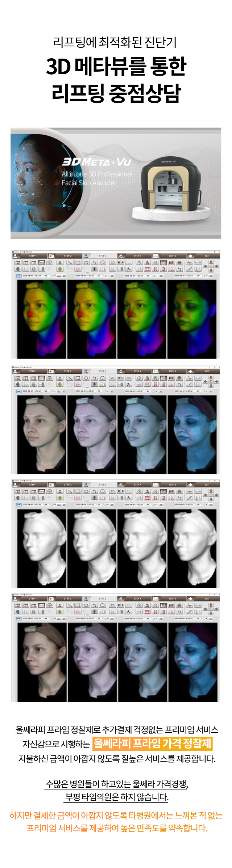Click the single-pane layout icon in heatmap window

click(x=18, y=262)
